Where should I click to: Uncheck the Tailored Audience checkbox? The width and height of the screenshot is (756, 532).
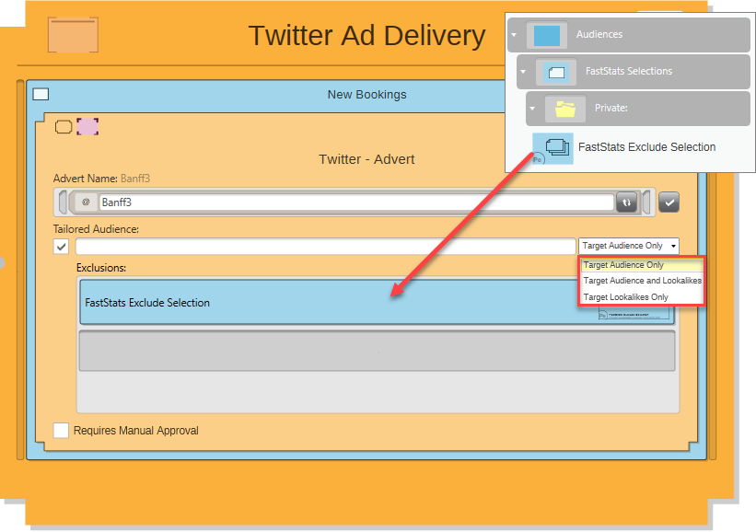61,247
